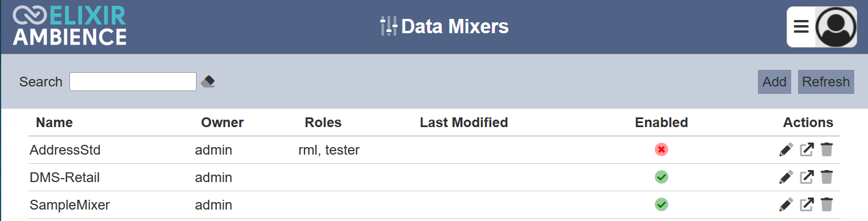This screenshot has height=221, width=868.
Task: Toggle DMS-Retail green enabled status
Action: [662, 177]
